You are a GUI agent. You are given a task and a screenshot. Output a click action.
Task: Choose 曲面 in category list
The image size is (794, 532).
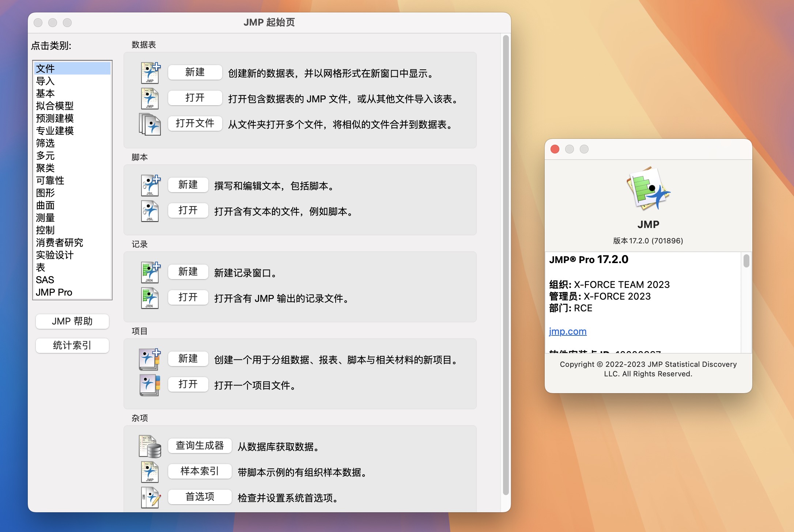click(x=72, y=205)
